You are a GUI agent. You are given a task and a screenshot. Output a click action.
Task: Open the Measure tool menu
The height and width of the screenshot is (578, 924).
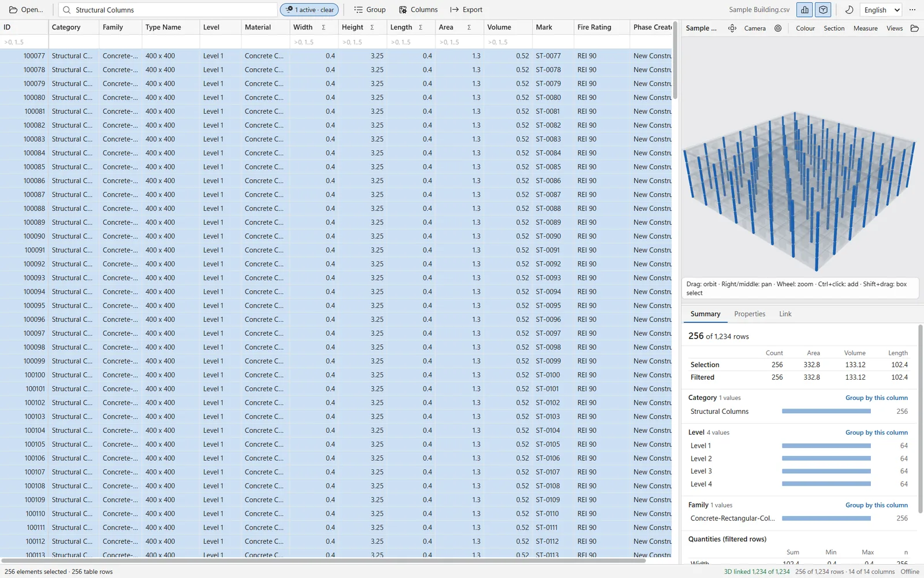click(865, 28)
